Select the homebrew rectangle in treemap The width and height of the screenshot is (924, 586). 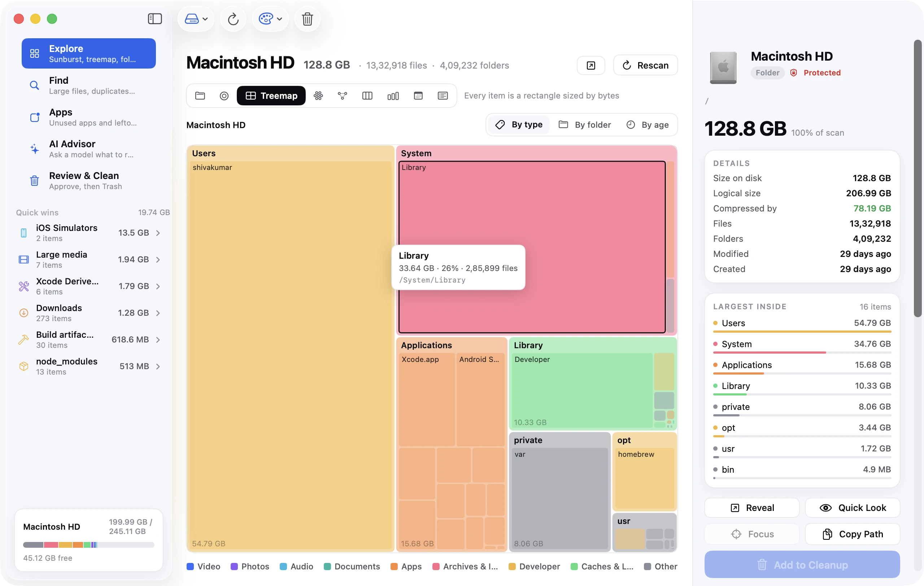pyautogui.click(x=644, y=478)
